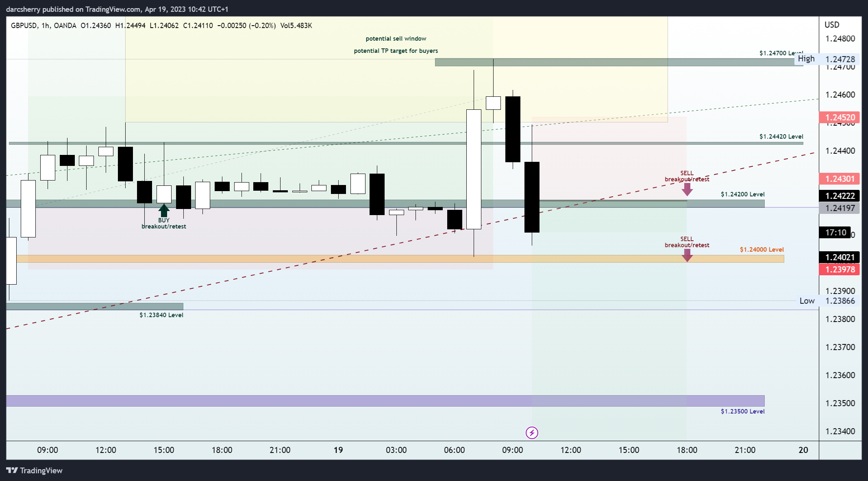Click 'potential TP target for buyers' text
Viewport: 868px width, 481px height.
click(396, 51)
